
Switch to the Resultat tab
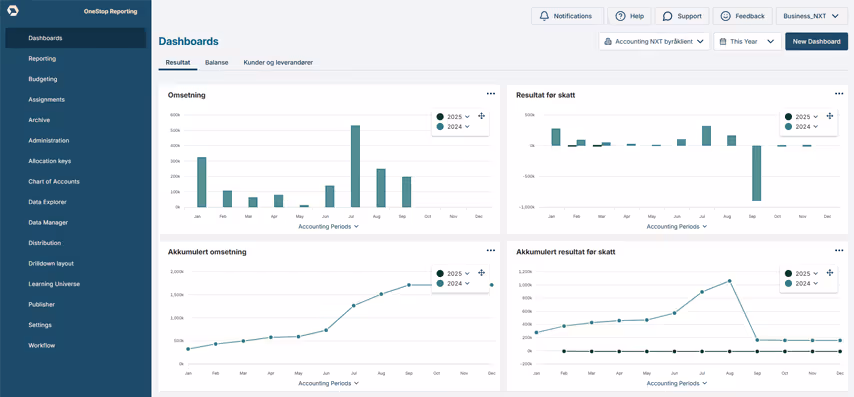[x=178, y=63]
